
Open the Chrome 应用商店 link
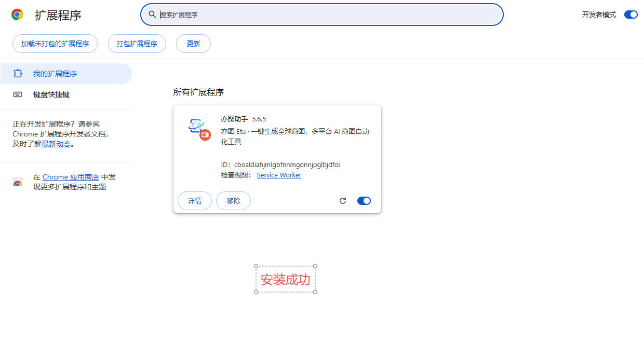[x=71, y=177]
